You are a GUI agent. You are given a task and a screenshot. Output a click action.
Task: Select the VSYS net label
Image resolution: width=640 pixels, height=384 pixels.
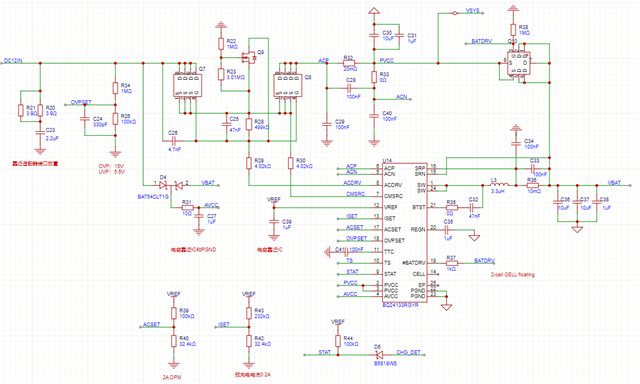473,11
